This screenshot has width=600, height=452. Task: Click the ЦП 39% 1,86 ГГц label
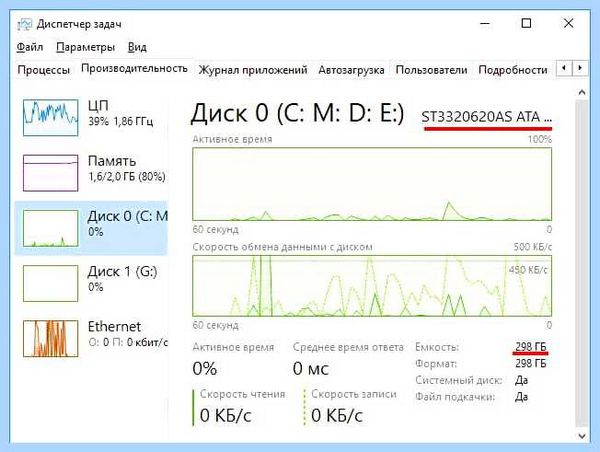tap(121, 114)
